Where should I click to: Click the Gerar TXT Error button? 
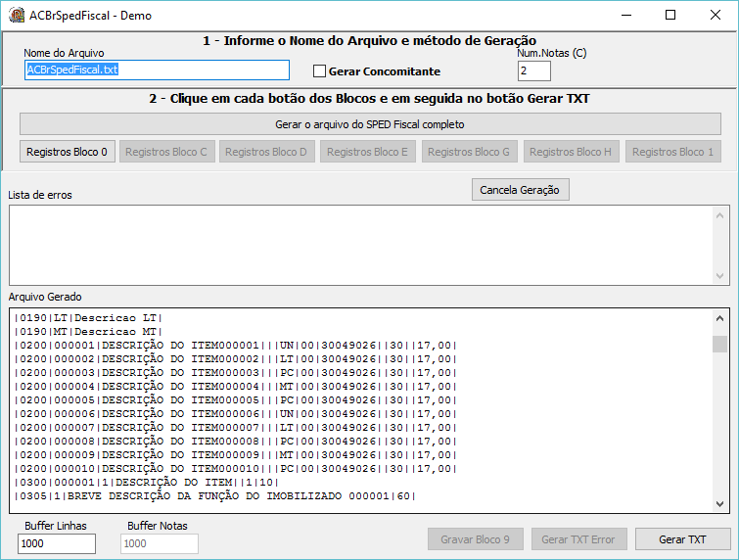pyautogui.click(x=578, y=539)
